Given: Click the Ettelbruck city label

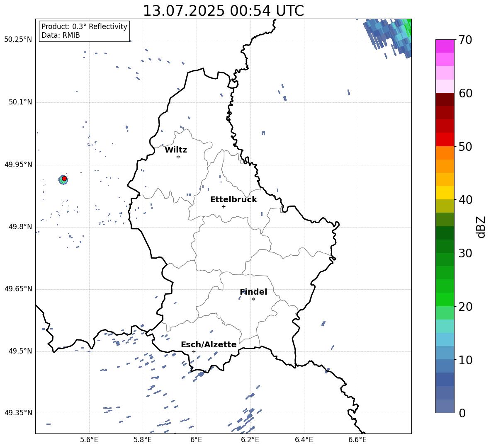Looking at the screenshot, I should [x=233, y=200].
